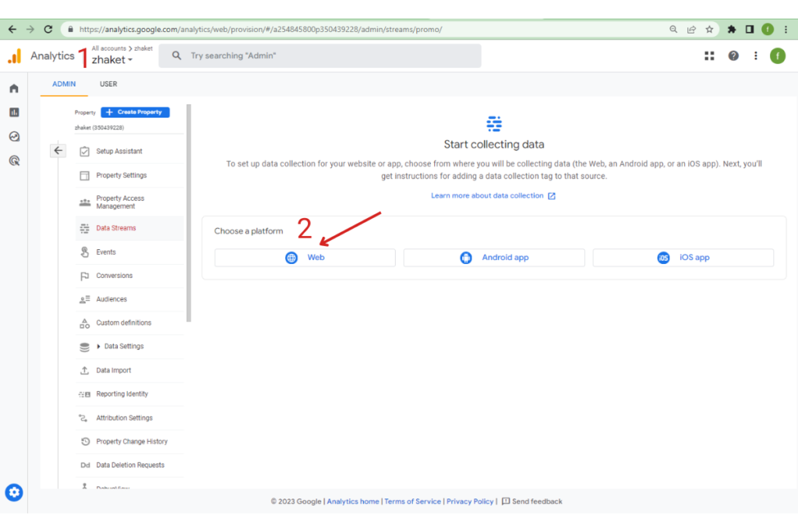Go to Analytics Home icon in sidebar

pos(14,89)
